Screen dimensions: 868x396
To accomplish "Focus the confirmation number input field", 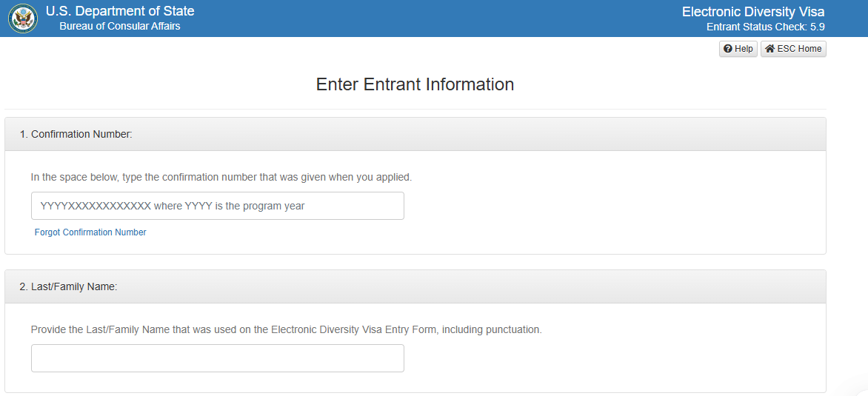I will (x=217, y=206).
